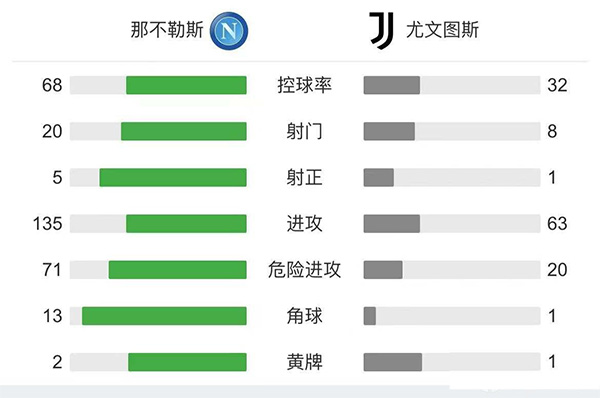Click the 危险进攻 stat label
The width and height of the screenshot is (600, 398).
click(x=305, y=270)
